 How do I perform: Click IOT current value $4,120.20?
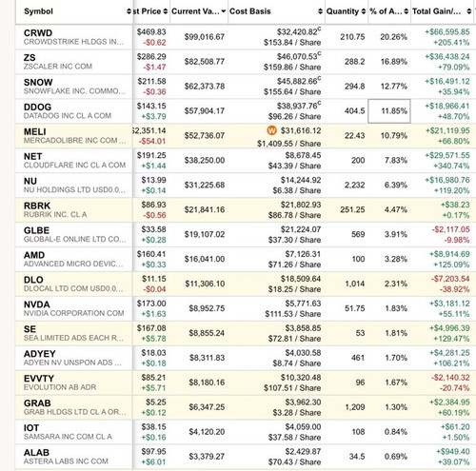207,432
